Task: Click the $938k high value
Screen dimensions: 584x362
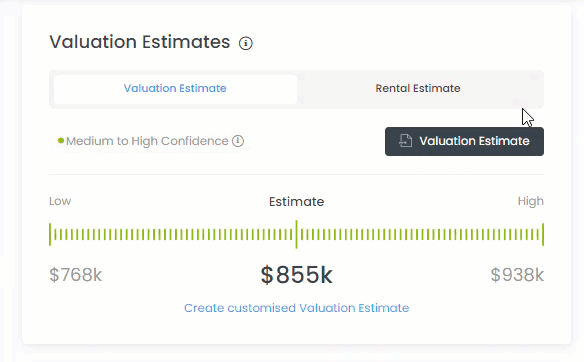Action: pos(517,275)
